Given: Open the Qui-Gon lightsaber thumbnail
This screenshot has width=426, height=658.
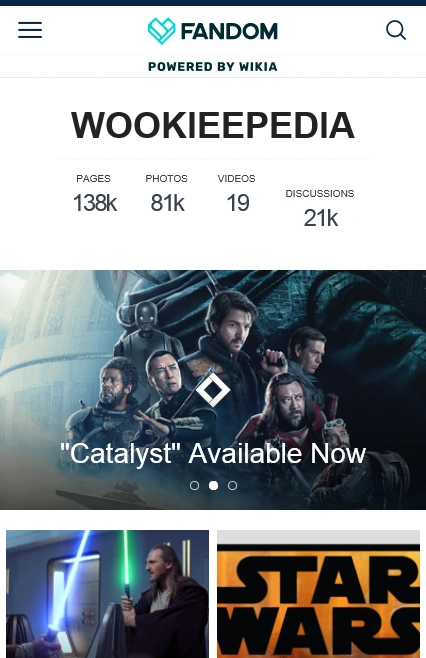Looking at the screenshot, I should tap(107, 594).
